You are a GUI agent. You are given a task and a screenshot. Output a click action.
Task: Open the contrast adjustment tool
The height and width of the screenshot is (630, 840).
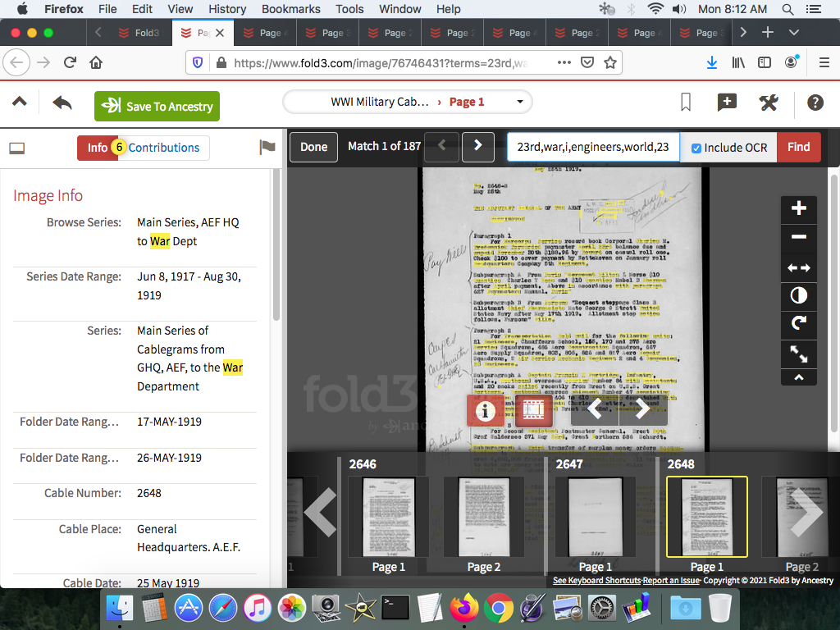[x=799, y=295]
